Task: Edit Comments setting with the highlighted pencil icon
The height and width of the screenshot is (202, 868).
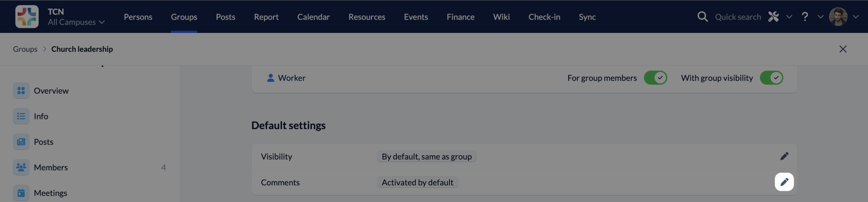Action: tap(785, 182)
